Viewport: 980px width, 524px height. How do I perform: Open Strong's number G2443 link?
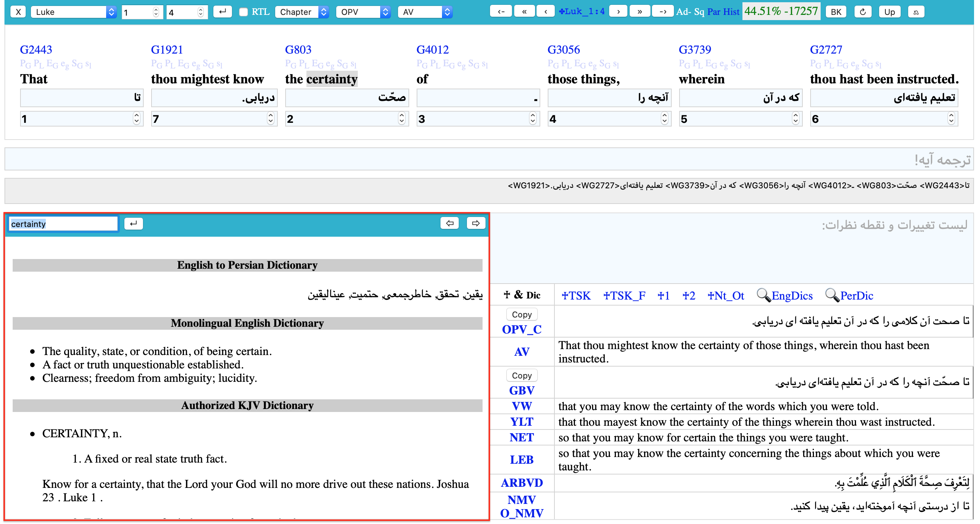(x=36, y=50)
